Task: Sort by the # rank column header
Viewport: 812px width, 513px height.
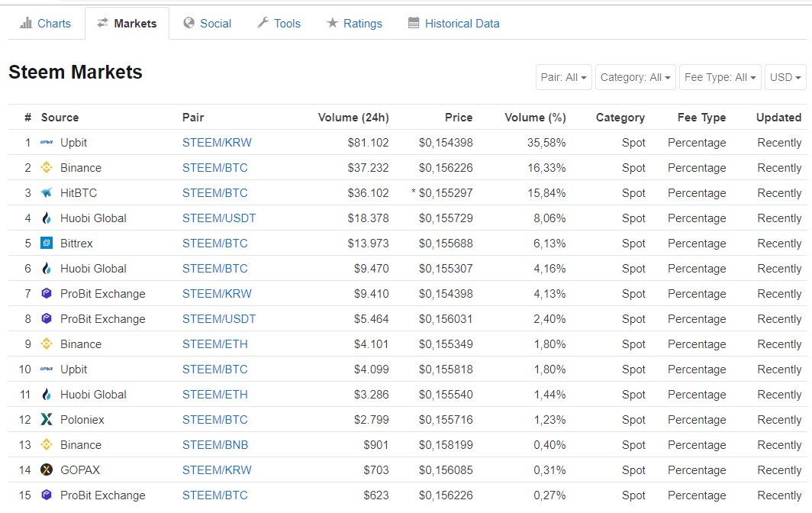Action: [x=28, y=118]
